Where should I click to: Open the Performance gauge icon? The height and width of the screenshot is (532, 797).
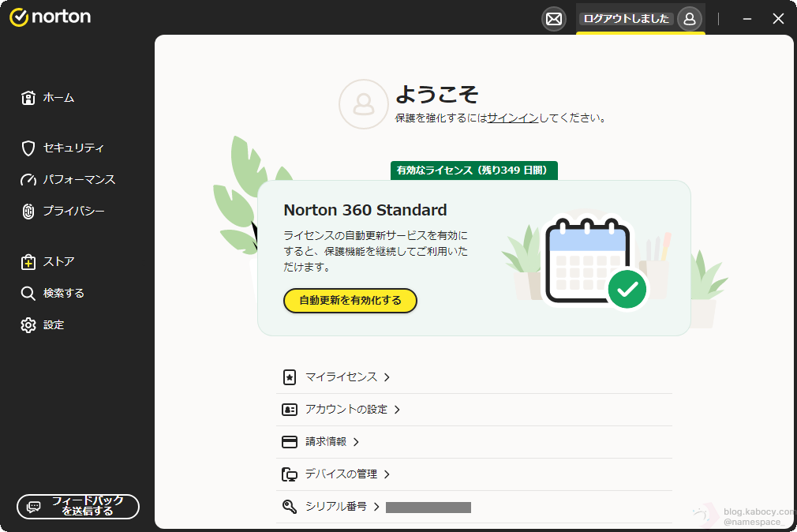tap(28, 180)
